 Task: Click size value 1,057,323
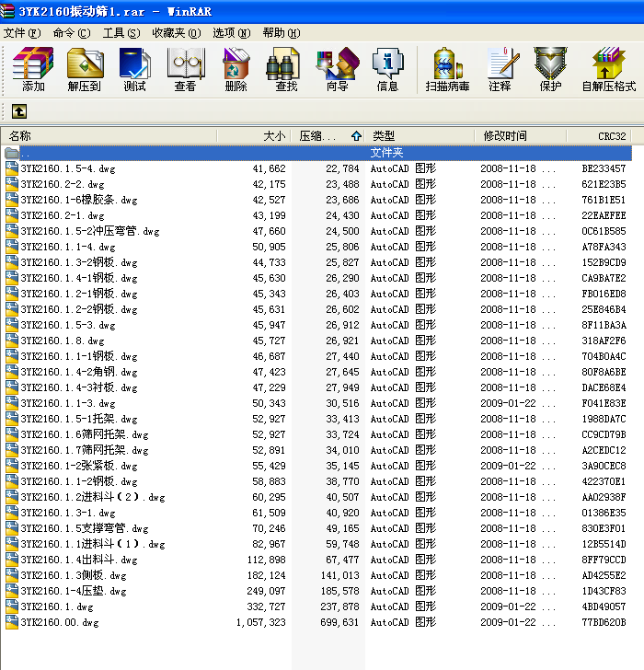261,622
